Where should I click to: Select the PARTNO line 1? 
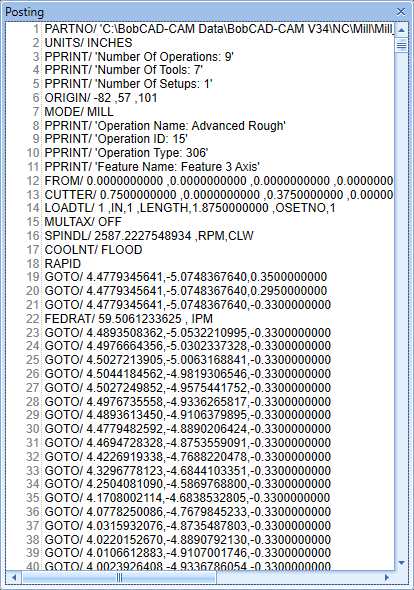[x=219, y=29]
